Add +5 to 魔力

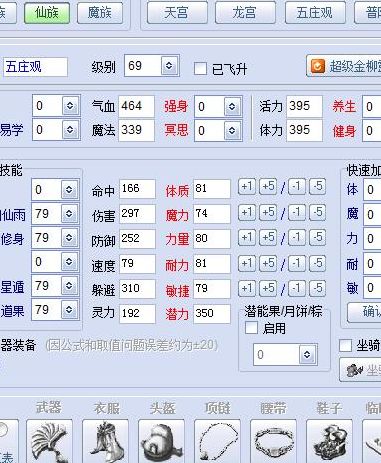tap(268, 212)
